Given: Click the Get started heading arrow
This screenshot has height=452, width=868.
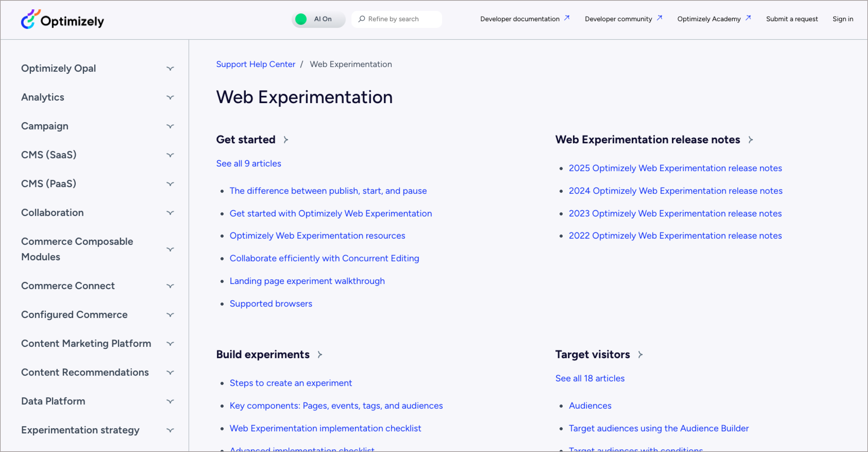Looking at the screenshot, I should [x=286, y=140].
